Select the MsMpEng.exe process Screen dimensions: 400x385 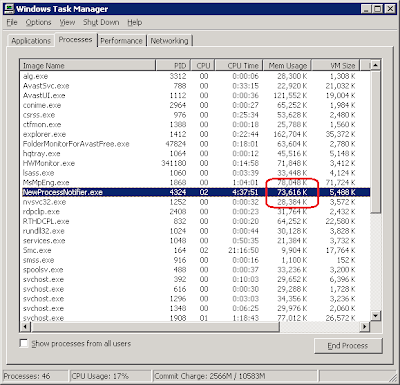[195, 183]
